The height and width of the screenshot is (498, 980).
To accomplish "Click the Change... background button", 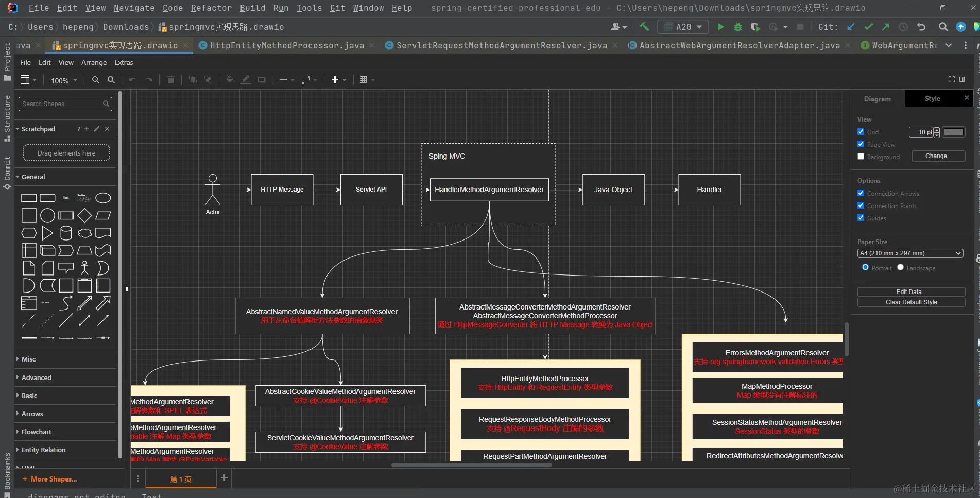I will tap(938, 156).
